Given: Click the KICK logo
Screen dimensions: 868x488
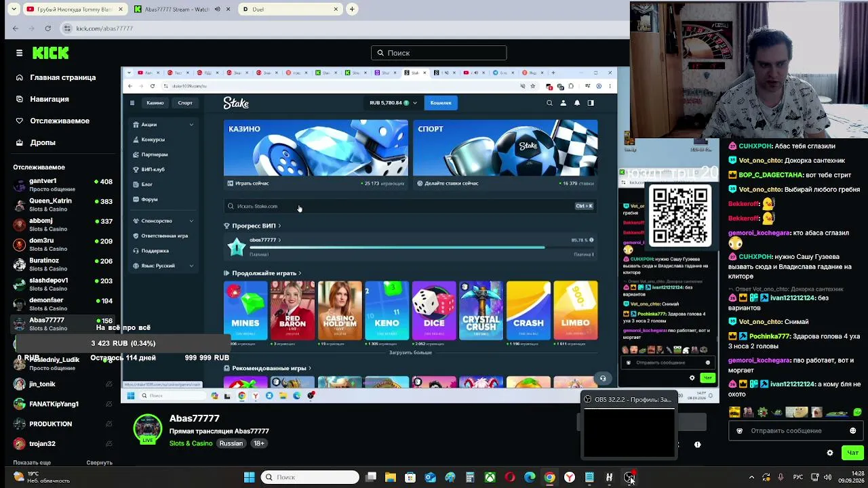Looking at the screenshot, I should tap(50, 53).
